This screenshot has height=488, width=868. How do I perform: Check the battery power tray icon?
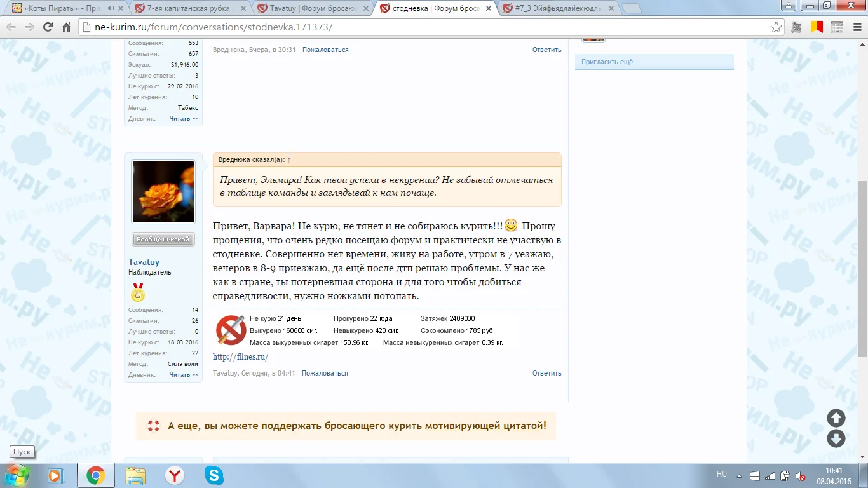pyautogui.click(x=785, y=475)
